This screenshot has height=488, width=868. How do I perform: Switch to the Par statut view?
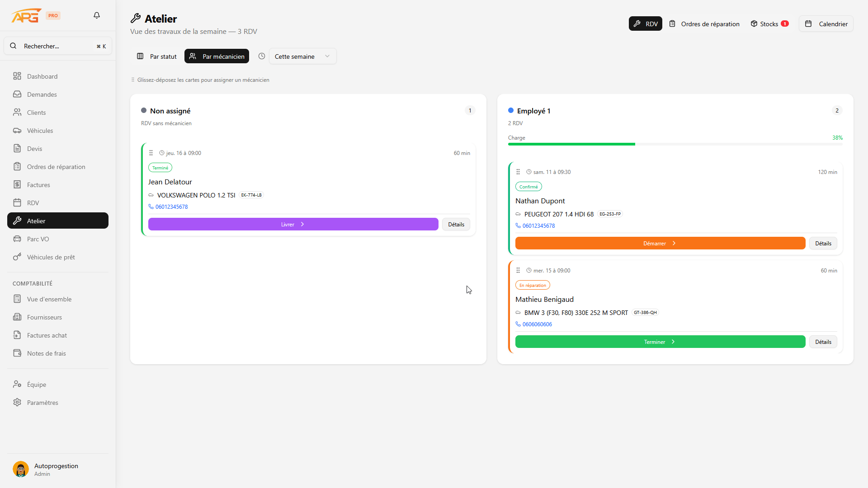[x=157, y=56]
